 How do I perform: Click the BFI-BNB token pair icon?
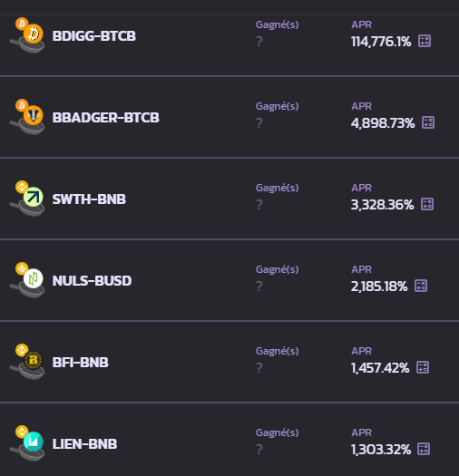(x=27, y=362)
